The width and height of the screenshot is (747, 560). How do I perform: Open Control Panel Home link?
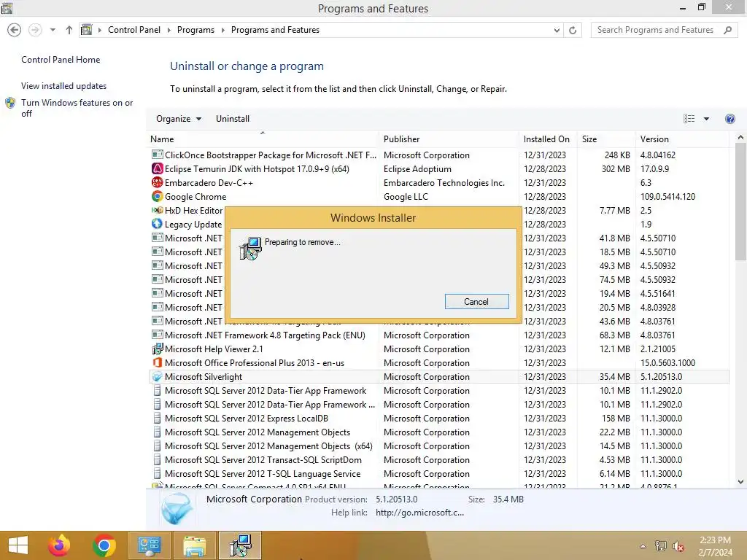61,60
